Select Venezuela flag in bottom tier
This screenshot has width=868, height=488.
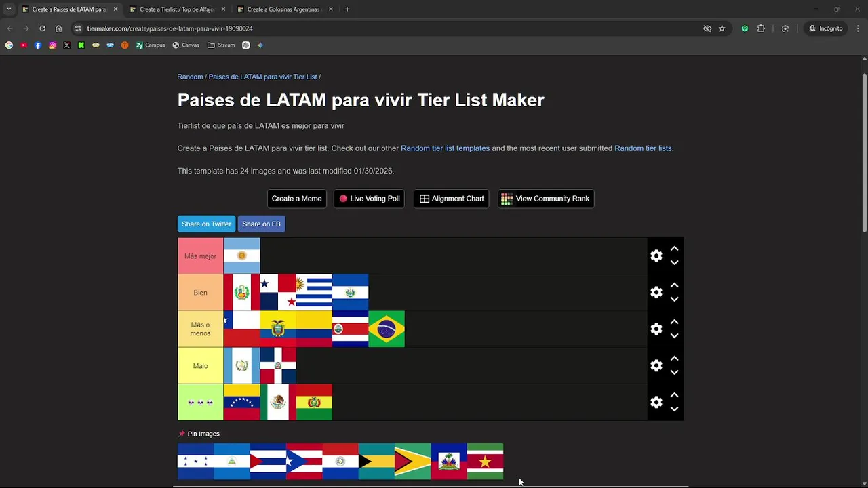(241, 403)
